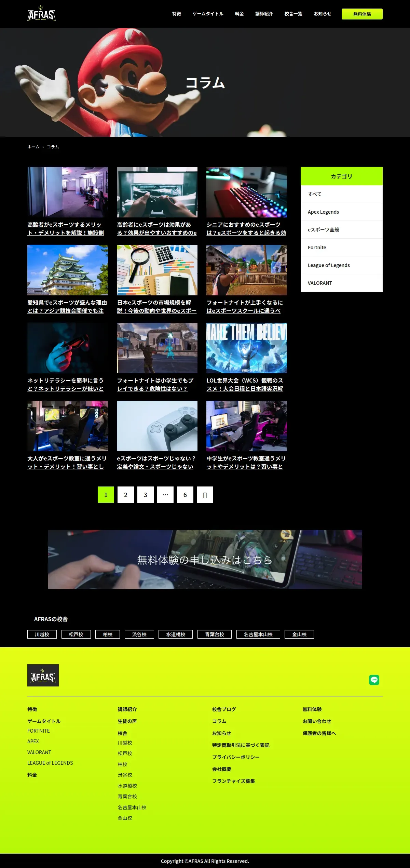The height and width of the screenshot is (868, 410).
Task: Select the 水道橋校 campus tag button
Action: coord(176,634)
